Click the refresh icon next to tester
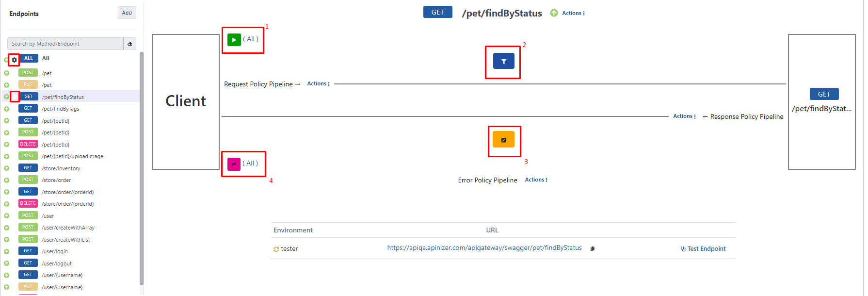 point(276,249)
